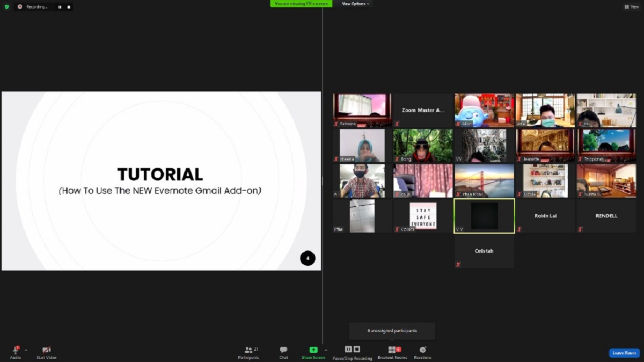Click the Recording status label
The width and height of the screenshot is (644, 362).
36,7
